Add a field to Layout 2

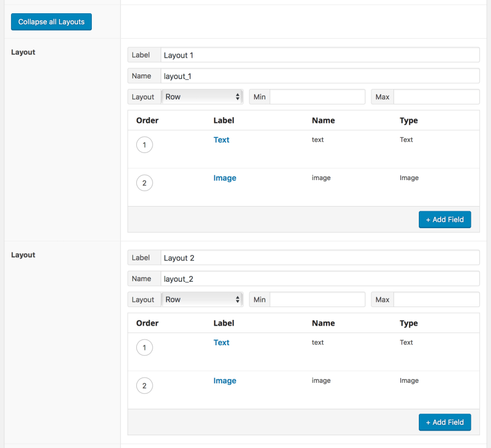[x=445, y=422]
